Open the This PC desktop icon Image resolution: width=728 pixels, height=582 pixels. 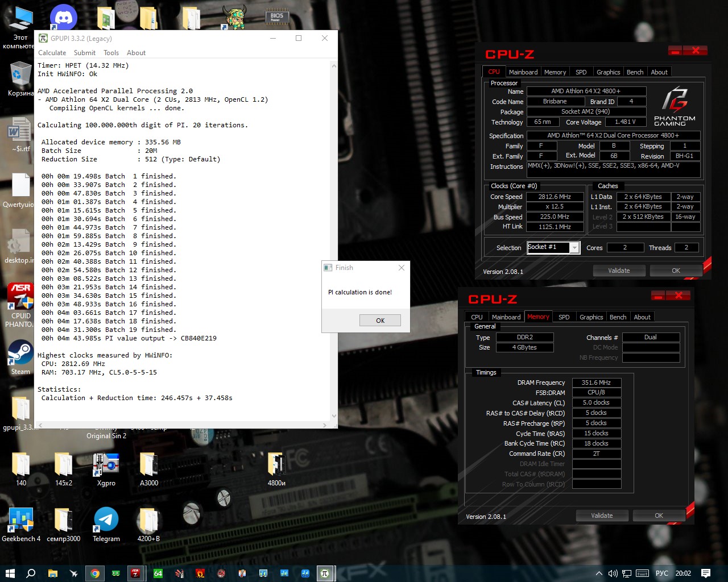coord(20,27)
